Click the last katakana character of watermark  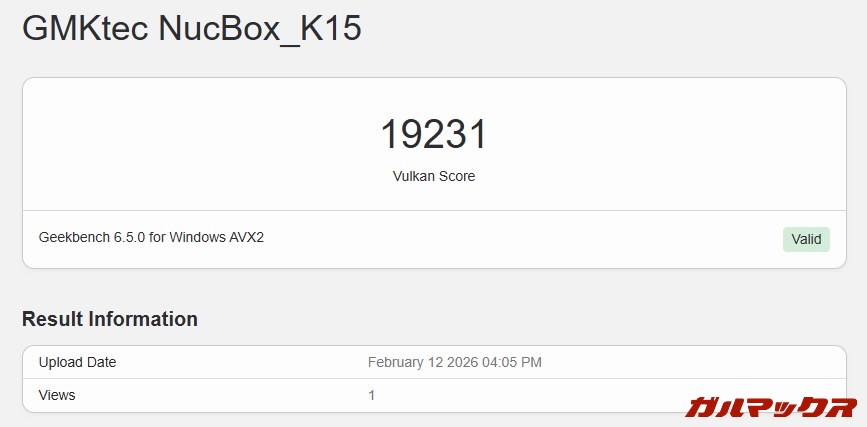(x=840, y=407)
